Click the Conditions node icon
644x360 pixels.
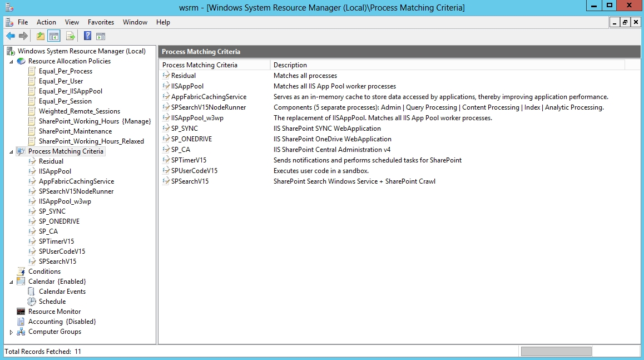(21, 272)
